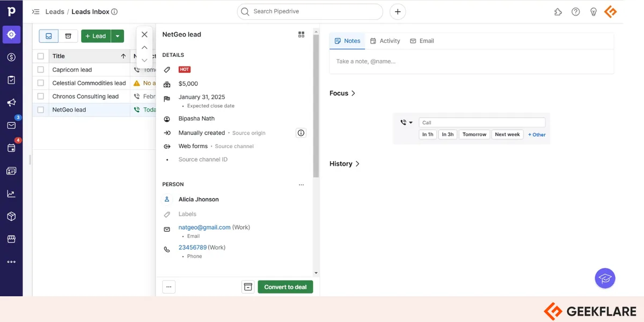
Task: Open the help question mark icon
Action: pyautogui.click(x=576, y=11)
